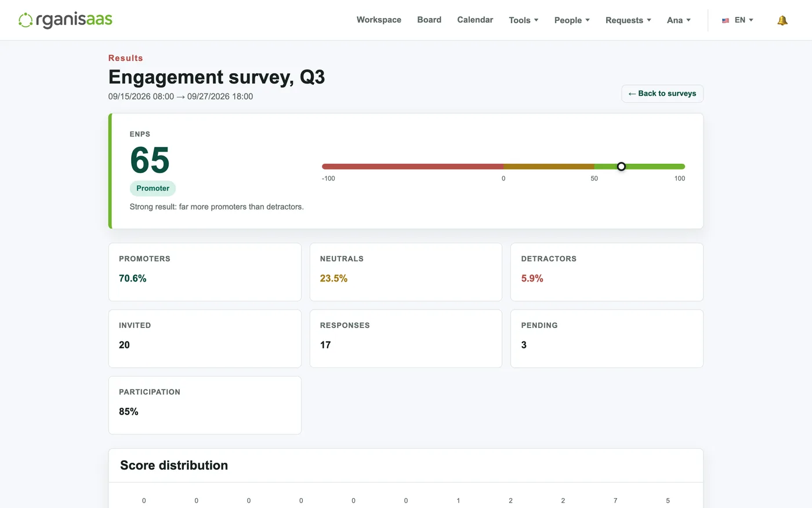Click Detractors value 5.9%

(532, 279)
